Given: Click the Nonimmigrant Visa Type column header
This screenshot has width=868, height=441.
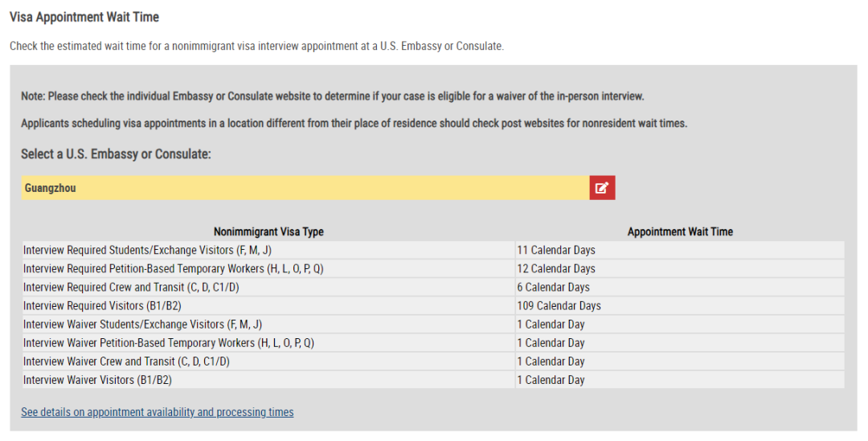Looking at the screenshot, I should (268, 232).
